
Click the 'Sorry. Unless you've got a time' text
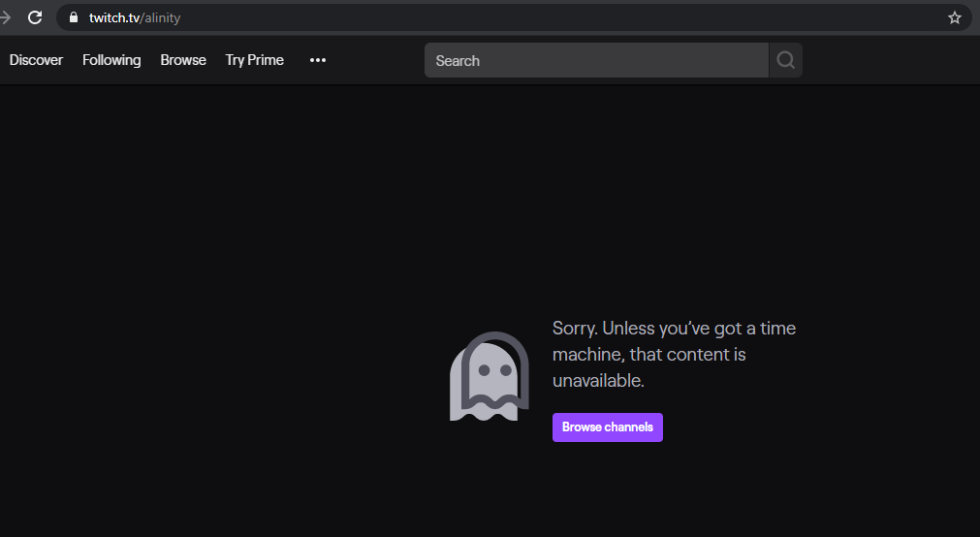[x=674, y=329]
